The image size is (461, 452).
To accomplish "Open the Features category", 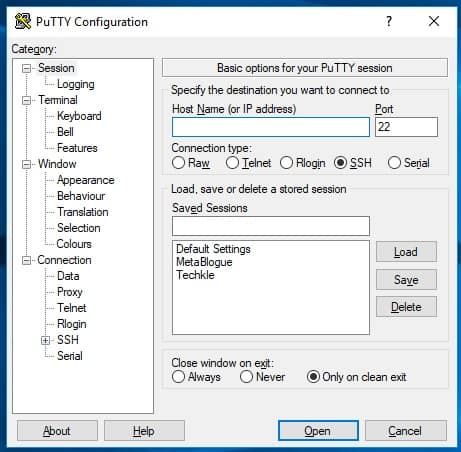I will coord(77,148).
